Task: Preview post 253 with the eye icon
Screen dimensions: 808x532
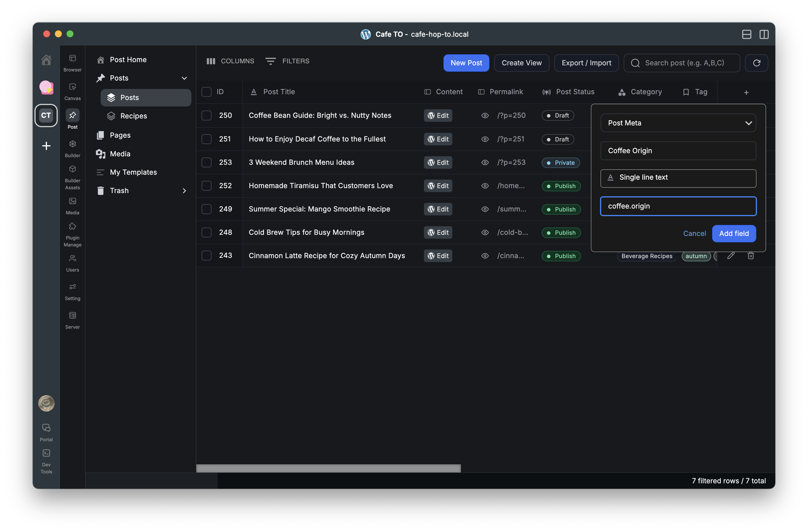Action: (x=485, y=163)
